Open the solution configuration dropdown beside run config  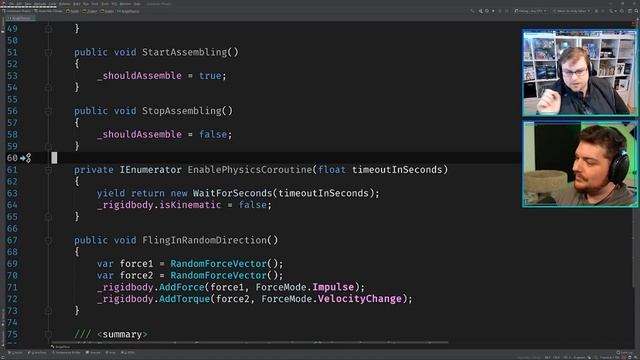click(x=531, y=11)
